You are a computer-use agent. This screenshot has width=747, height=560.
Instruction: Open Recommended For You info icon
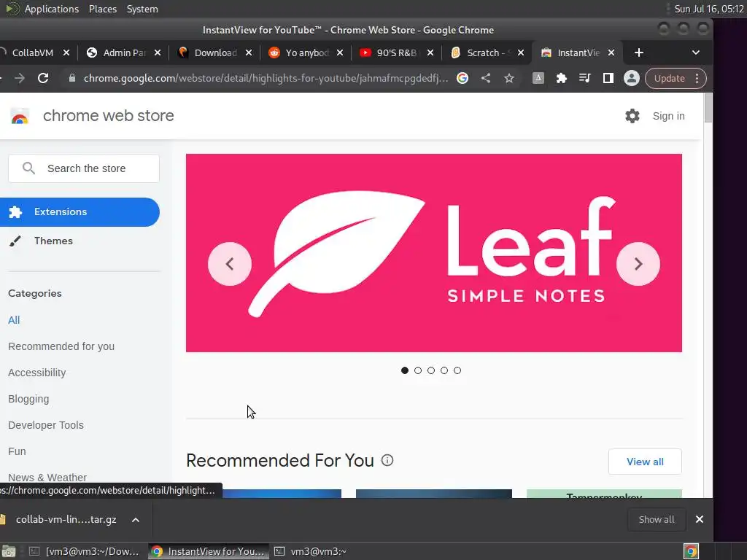tap(387, 460)
